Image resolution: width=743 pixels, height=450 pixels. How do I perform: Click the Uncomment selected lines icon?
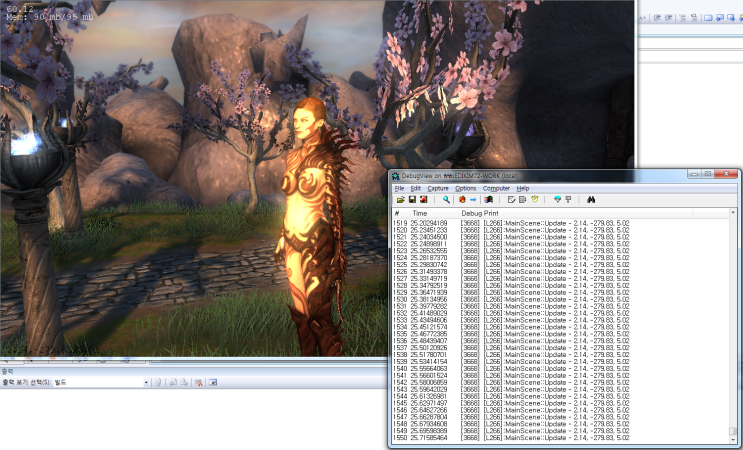pos(694,18)
